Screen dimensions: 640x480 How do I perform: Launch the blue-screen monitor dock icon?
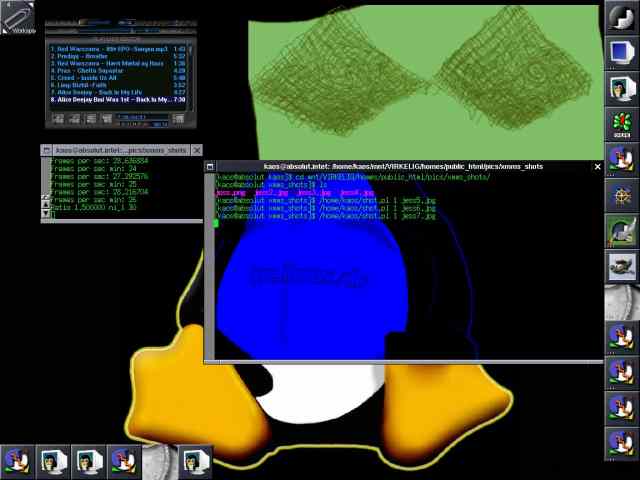[622, 52]
